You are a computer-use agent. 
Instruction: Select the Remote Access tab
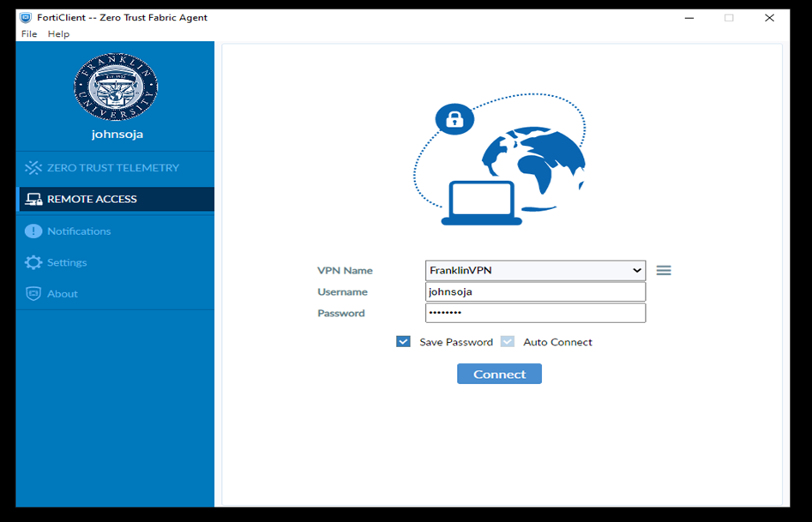click(115, 200)
